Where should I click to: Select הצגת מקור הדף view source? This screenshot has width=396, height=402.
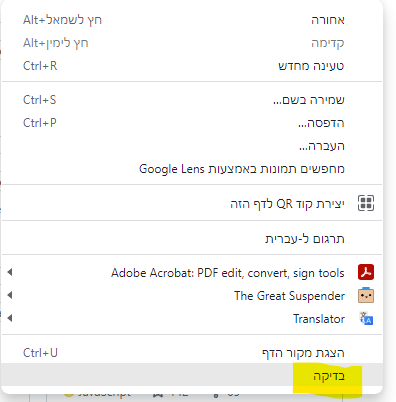pyautogui.click(x=192, y=352)
